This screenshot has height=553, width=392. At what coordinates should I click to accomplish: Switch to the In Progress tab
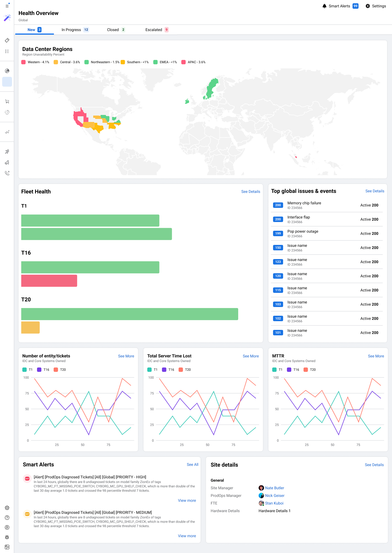(75, 30)
